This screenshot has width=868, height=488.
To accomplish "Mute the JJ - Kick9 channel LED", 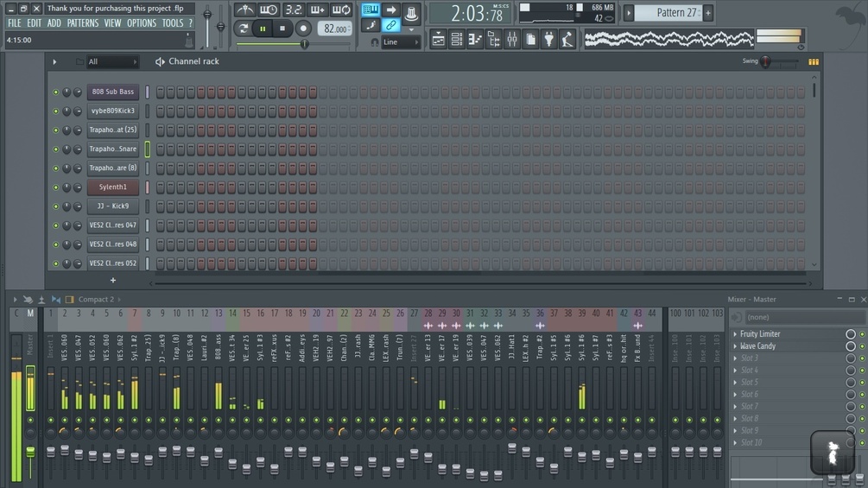I will tap(55, 206).
